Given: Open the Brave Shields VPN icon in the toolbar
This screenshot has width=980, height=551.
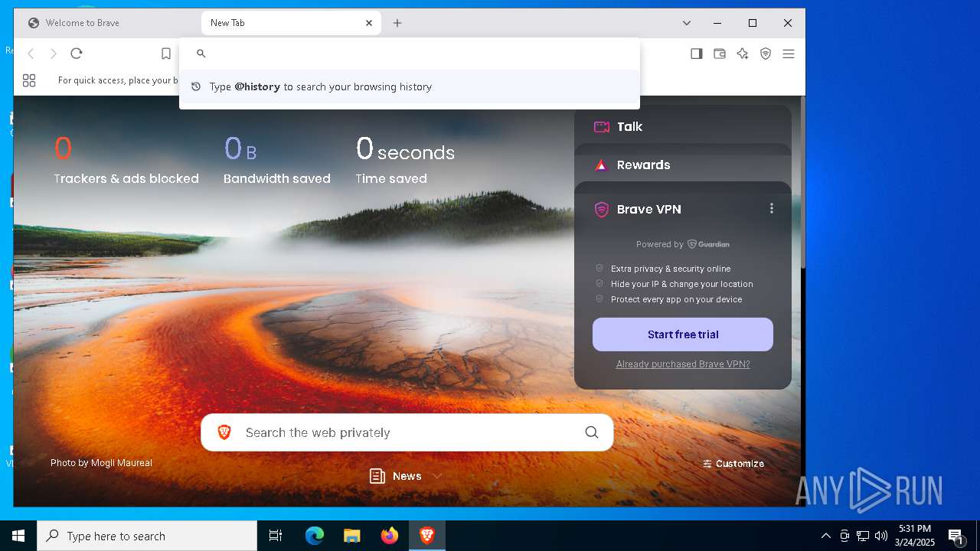Looking at the screenshot, I should (766, 54).
